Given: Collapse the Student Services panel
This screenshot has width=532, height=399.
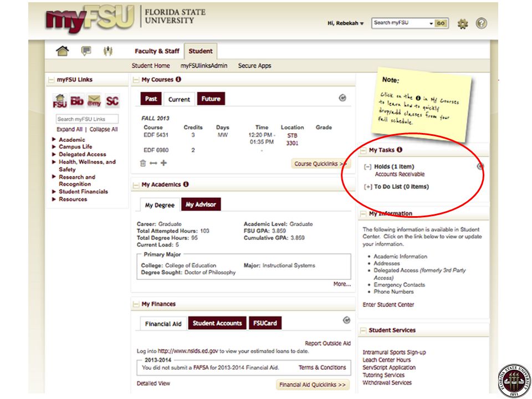Looking at the screenshot, I should (363, 330).
